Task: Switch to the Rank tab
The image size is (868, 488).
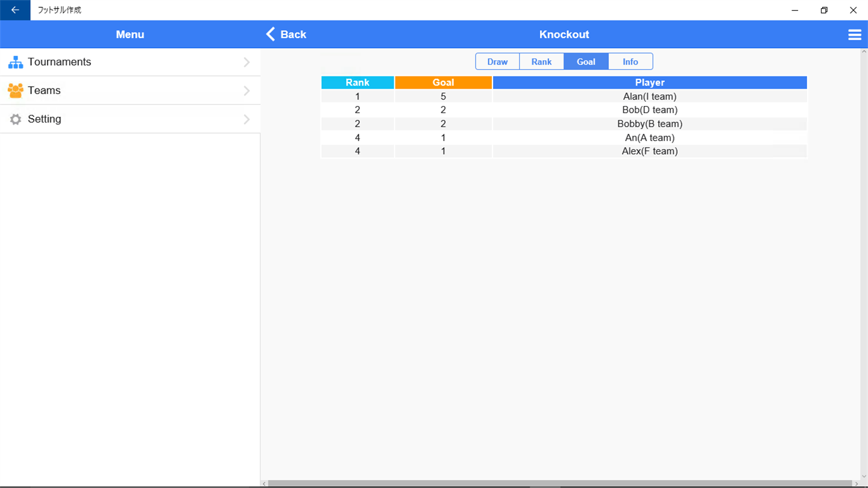Action: point(541,61)
